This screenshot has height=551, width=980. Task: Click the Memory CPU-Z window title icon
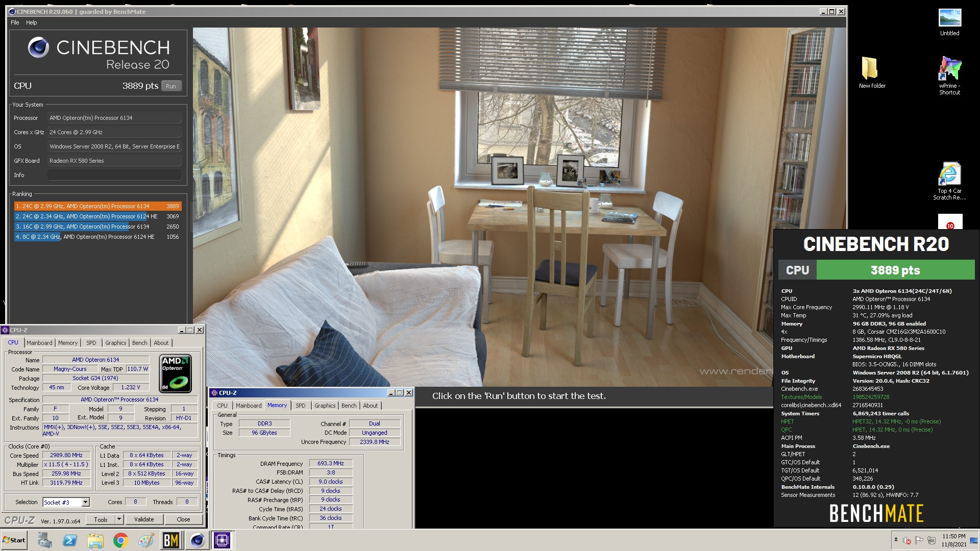click(214, 393)
